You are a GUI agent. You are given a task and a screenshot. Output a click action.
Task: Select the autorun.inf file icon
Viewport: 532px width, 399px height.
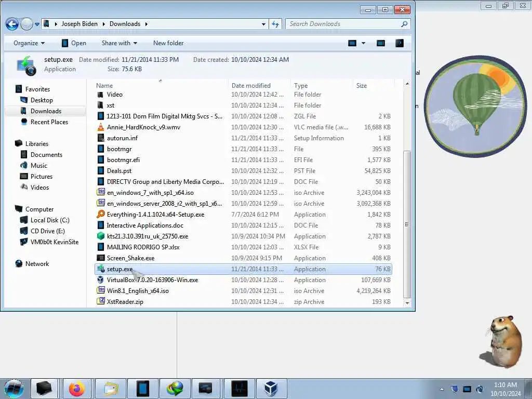[x=101, y=138]
